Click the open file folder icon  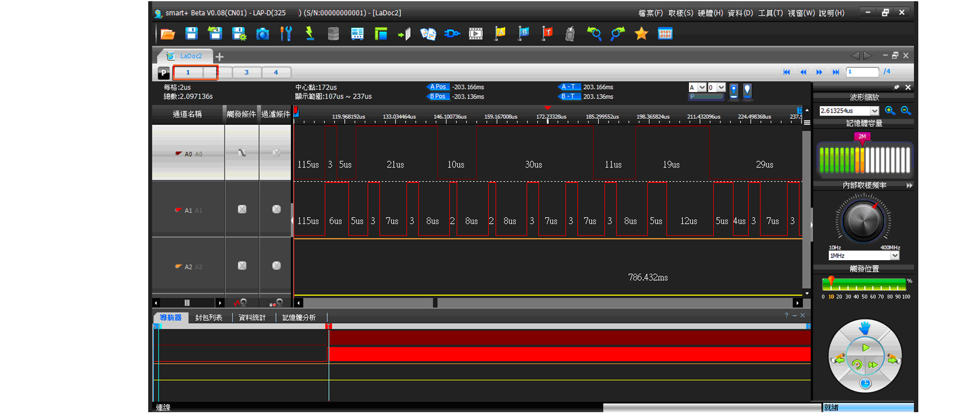168,34
